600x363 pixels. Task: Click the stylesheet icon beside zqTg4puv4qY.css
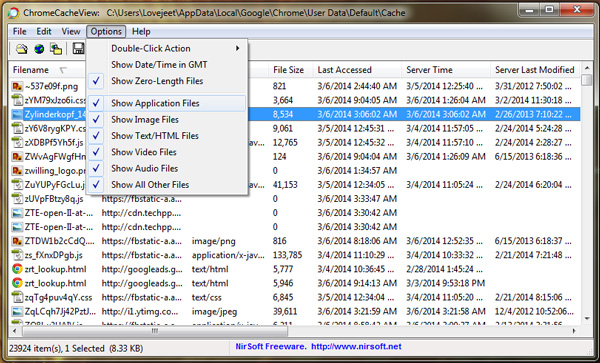coord(17,298)
